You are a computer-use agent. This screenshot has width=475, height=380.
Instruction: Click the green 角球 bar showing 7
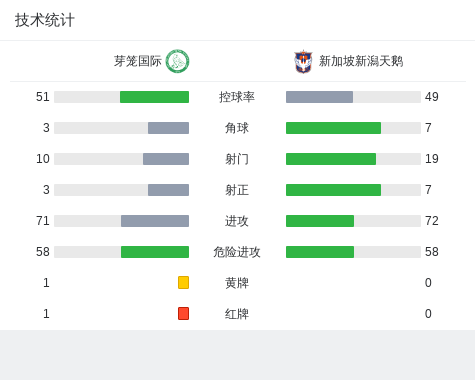click(x=333, y=128)
